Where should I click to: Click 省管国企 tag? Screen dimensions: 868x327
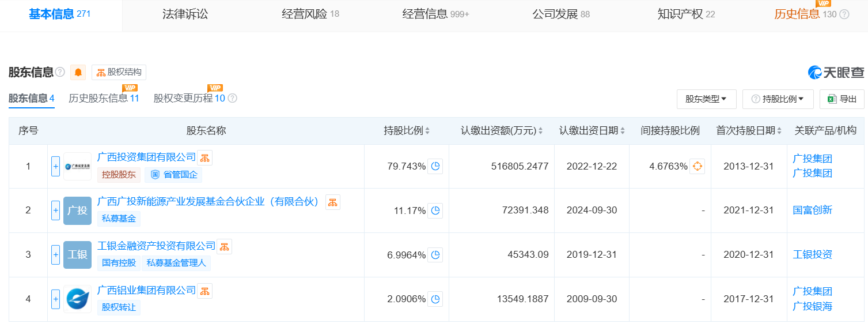[174, 174]
